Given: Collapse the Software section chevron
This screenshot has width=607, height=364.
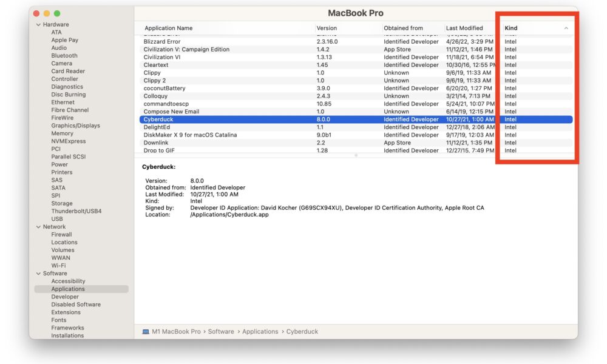Looking at the screenshot, I should tap(38, 274).
